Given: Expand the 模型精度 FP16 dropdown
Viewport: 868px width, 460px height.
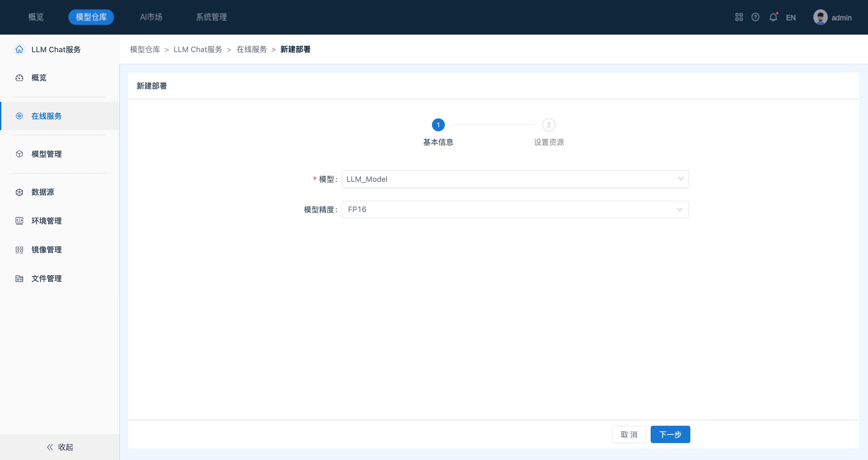Looking at the screenshot, I should pos(515,210).
